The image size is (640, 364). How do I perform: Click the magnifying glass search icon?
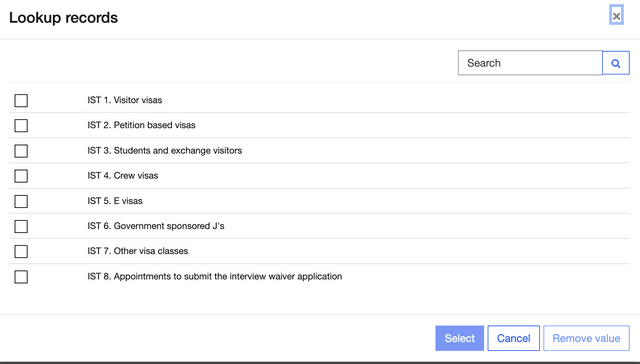pos(616,63)
